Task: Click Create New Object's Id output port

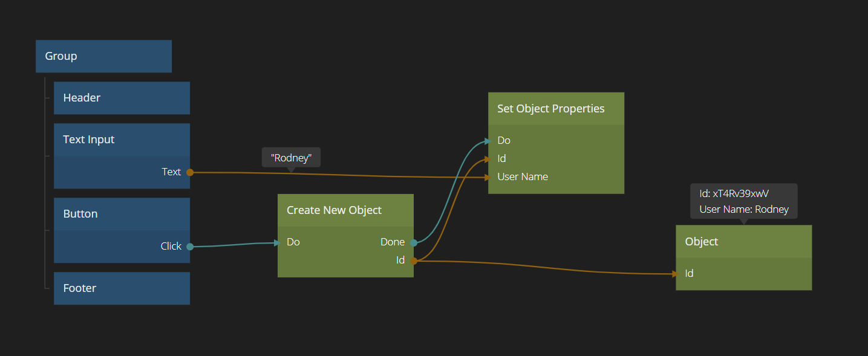Action: (x=414, y=261)
